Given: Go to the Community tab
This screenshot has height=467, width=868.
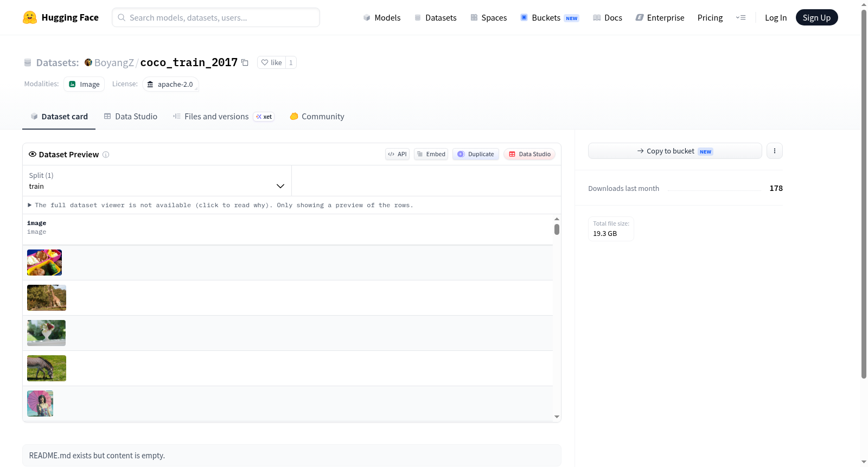Looking at the screenshot, I should (317, 117).
